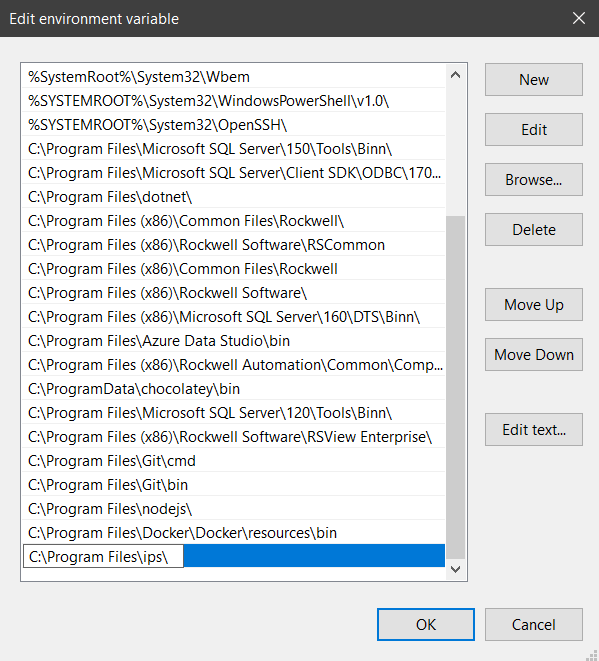Viewport: 599px width, 661px height.
Task: Delete the selected path entry
Action: pos(534,229)
